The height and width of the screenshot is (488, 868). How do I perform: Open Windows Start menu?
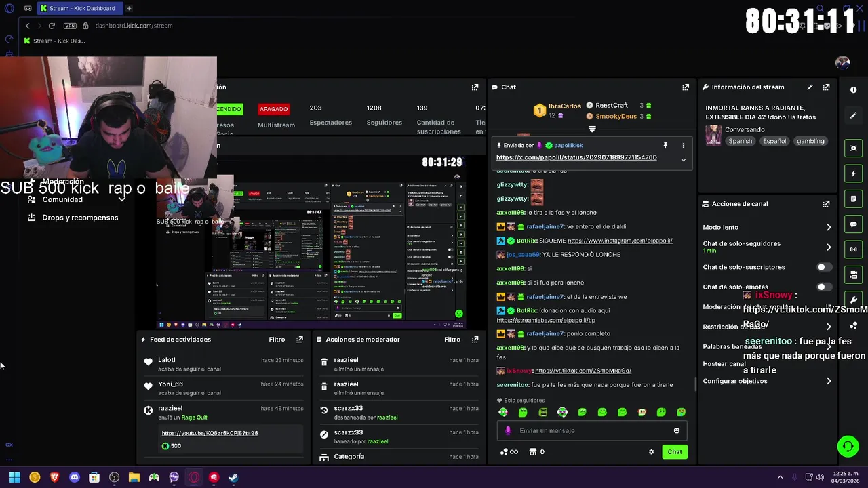pyautogui.click(x=14, y=477)
